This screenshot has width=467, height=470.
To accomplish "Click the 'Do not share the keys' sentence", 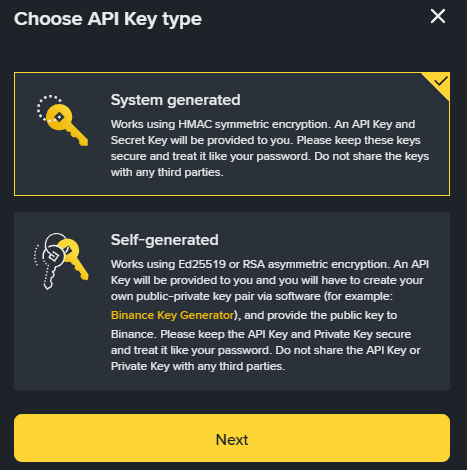I will click(x=371, y=156).
